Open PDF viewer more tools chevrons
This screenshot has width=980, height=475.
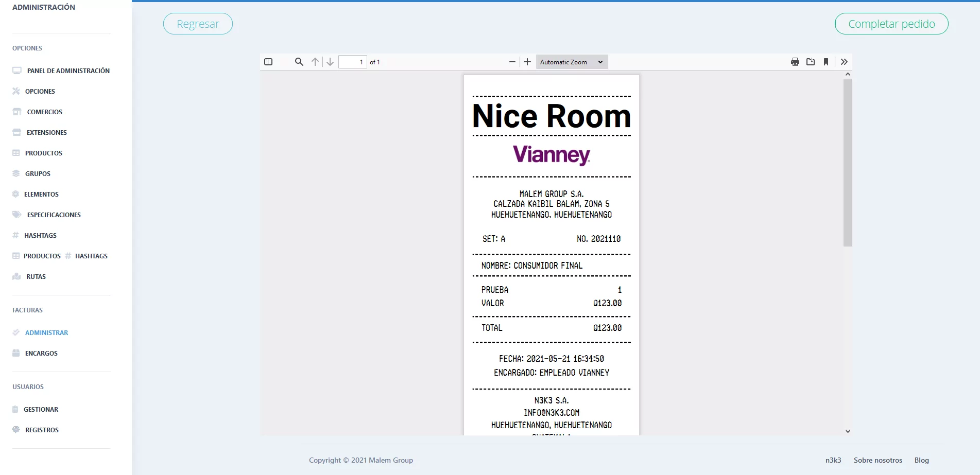[x=844, y=62]
